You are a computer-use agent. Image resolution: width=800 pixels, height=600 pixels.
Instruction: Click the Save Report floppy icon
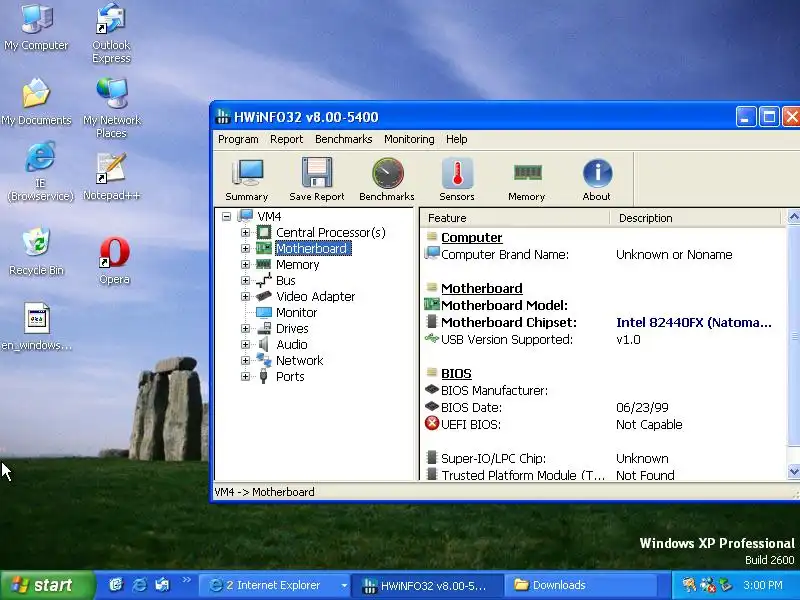(317, 180)
